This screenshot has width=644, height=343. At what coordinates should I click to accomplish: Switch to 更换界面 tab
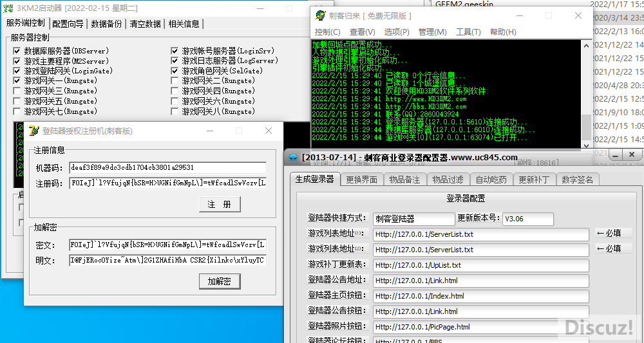click(x=362, y=180)
